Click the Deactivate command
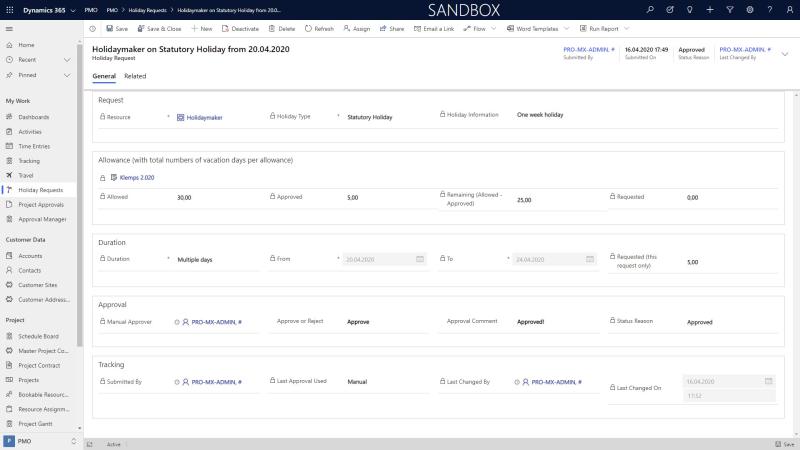Viewport: 800px width, 450px height. pyautogui.click(x=240, y=28)
